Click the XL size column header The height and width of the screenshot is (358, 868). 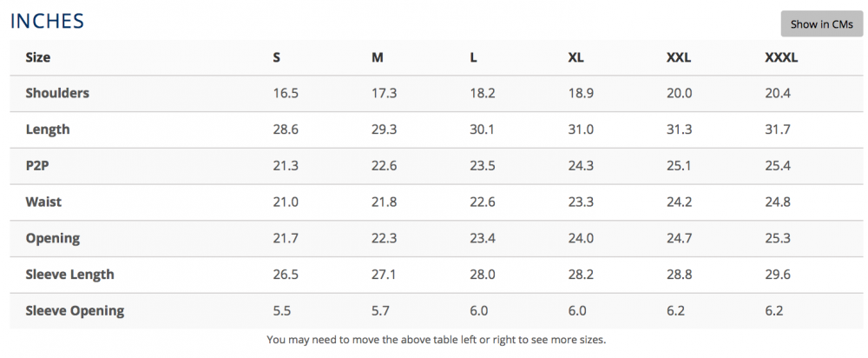(576, 57)
